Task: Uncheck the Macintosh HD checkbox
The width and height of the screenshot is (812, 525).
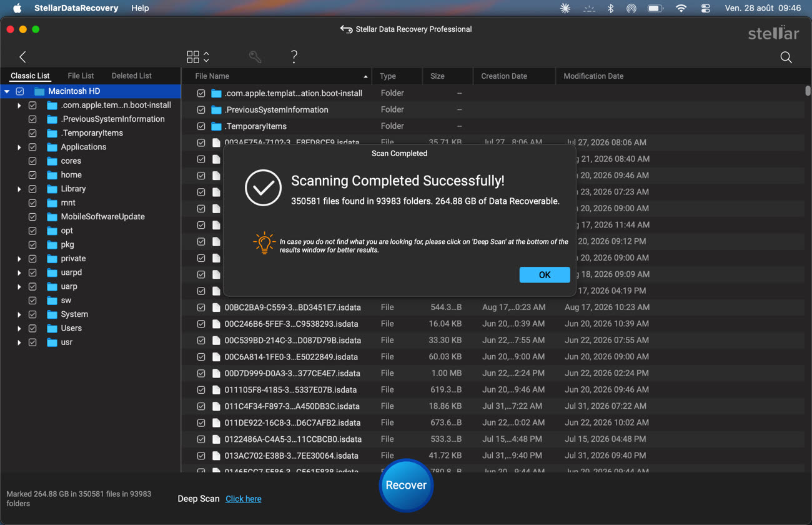Action: point(20,91)
